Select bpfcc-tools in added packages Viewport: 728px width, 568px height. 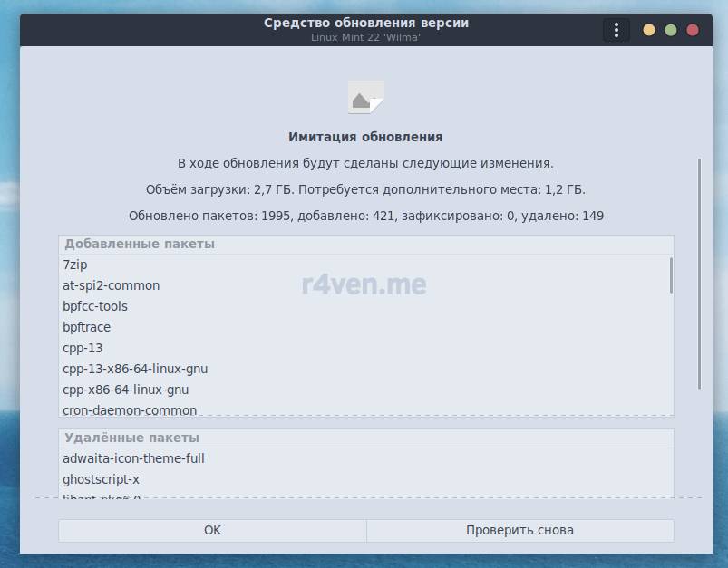pos(95,306)
